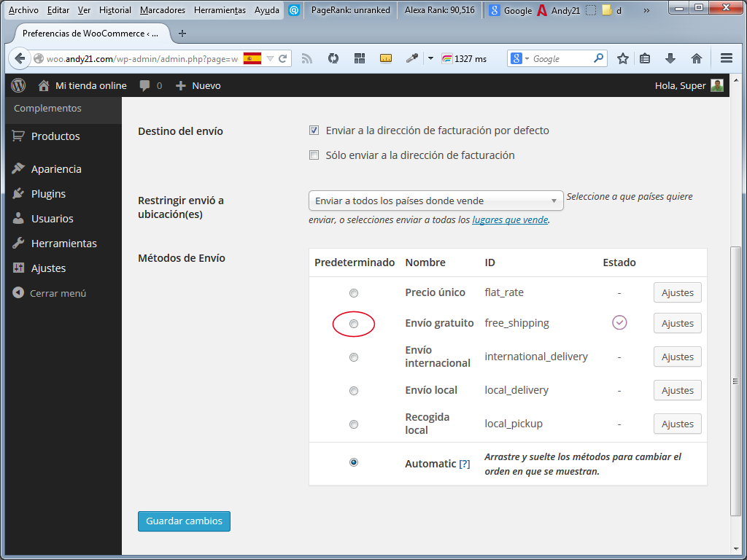
Task: Click the bookmark star icon
Action: click(623, 58)
